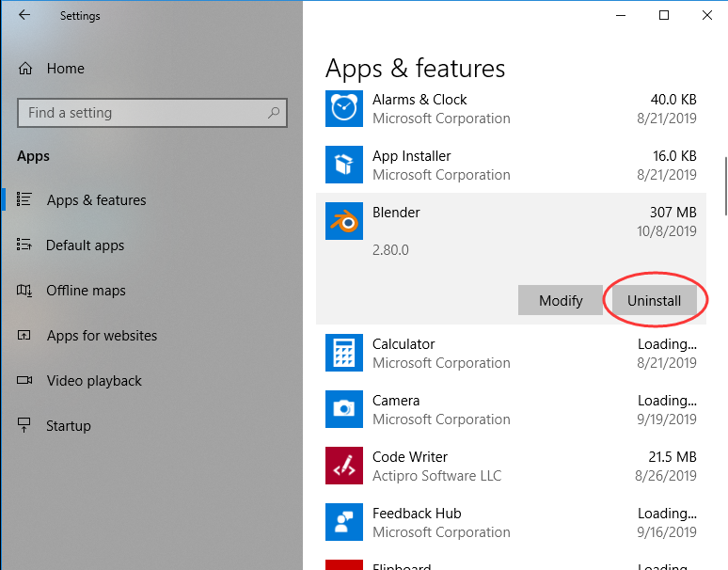Open the Home icon in sidebar
This screenshot has width=728, height=570.
click(25, 69)
